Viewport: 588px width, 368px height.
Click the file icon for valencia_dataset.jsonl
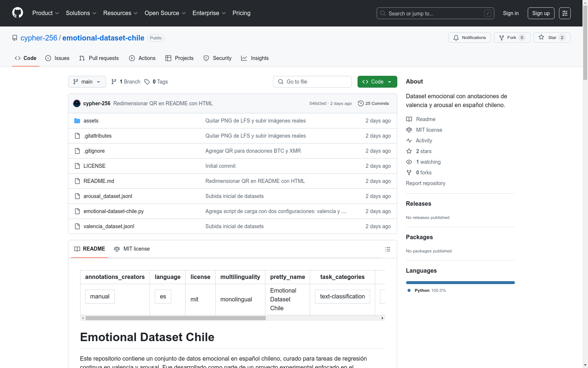[x=77, y=226]
